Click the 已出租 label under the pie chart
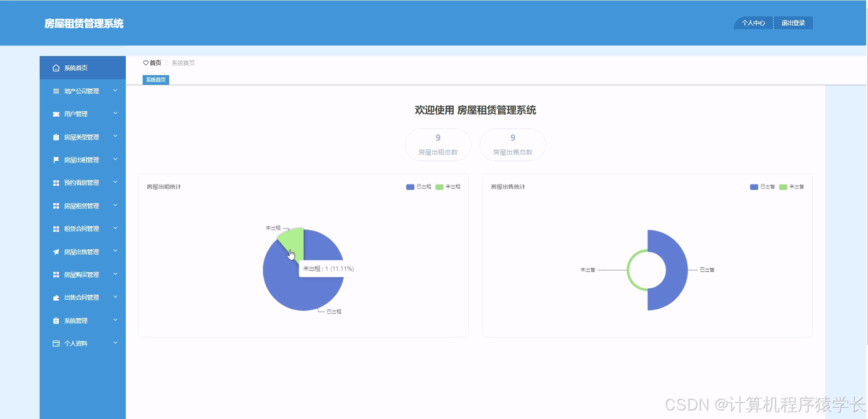 (x=334, y=312)
